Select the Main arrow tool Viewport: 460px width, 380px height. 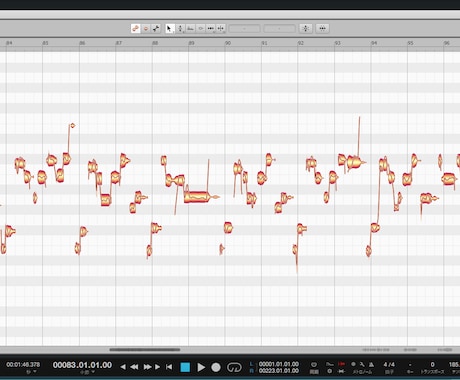pyautogui.click(x=169, y=28)
